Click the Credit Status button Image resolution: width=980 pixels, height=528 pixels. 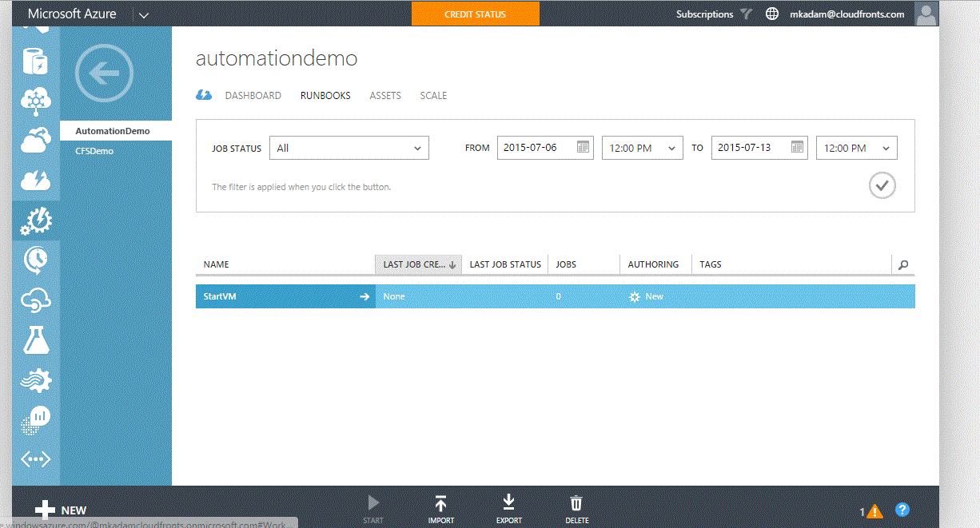pos(476,14)
